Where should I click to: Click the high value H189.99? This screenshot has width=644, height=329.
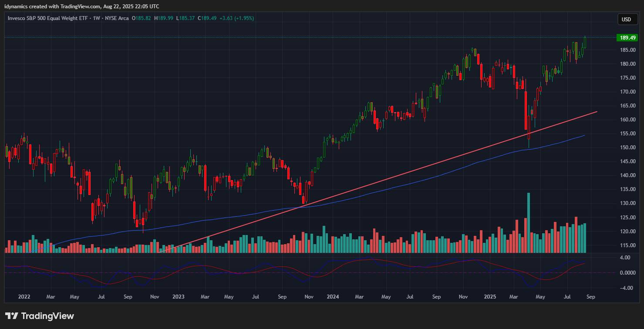pos(163,18)
